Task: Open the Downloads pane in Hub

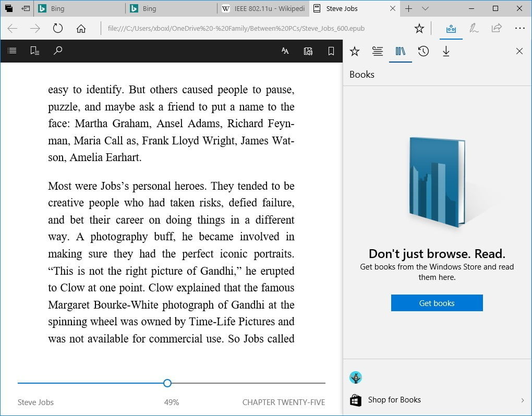Action: tap(446, 51)
